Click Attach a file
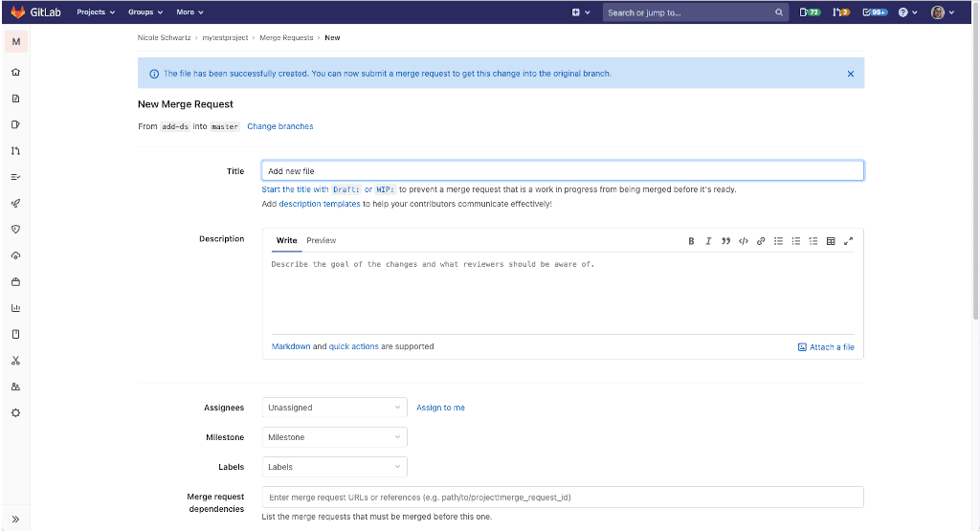Image resolution: width=980 pixels, height=531 pixels. click(826, 346)
